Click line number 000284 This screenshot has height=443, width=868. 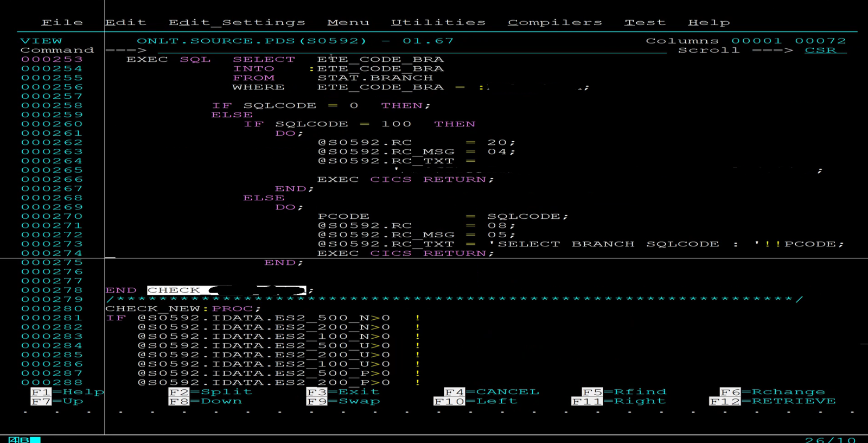coord(52,345)
